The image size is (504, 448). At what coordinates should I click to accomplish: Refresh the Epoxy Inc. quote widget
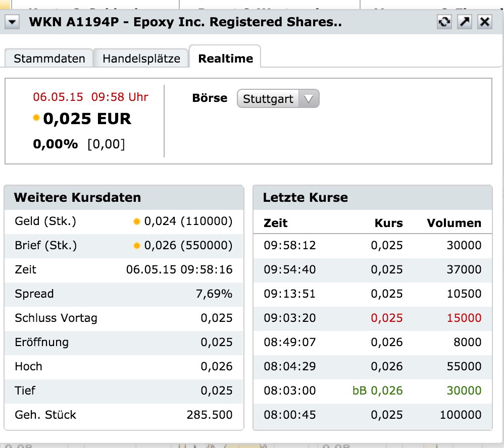click(444, 22)
